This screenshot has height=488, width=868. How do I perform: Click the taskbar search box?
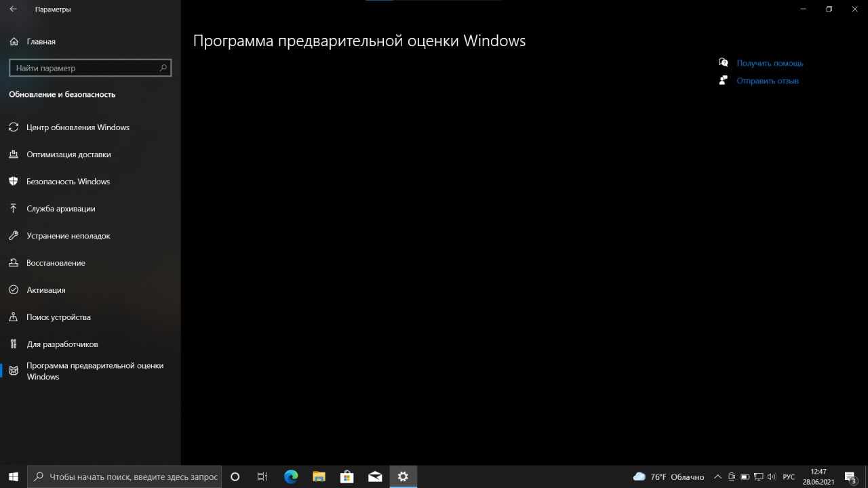coord(124,476)
